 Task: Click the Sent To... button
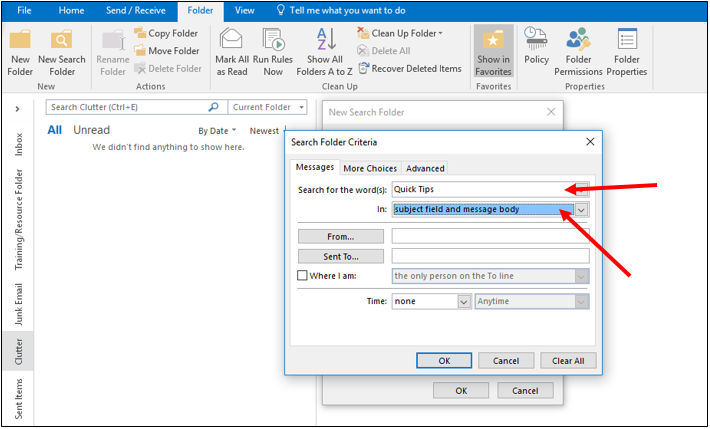tap(341, 256)
